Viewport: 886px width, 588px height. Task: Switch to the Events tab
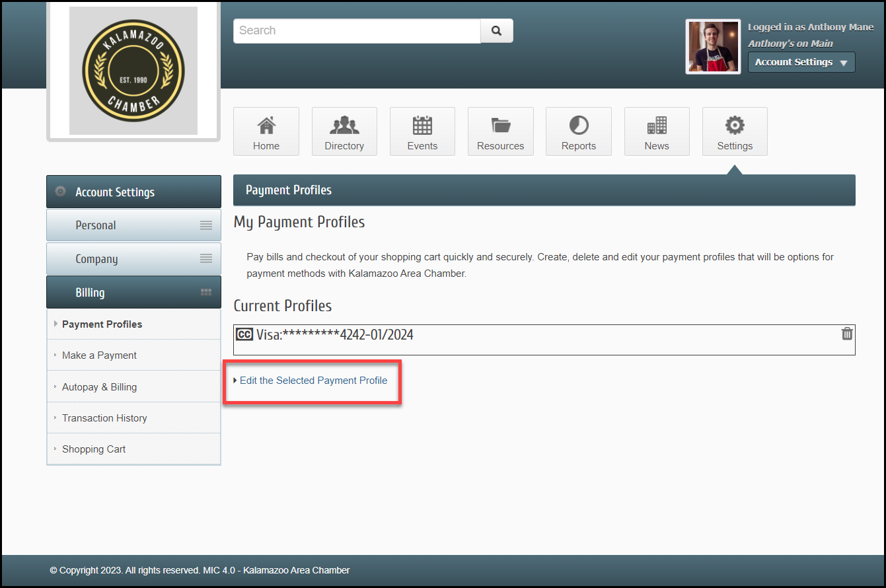[422, 131]
